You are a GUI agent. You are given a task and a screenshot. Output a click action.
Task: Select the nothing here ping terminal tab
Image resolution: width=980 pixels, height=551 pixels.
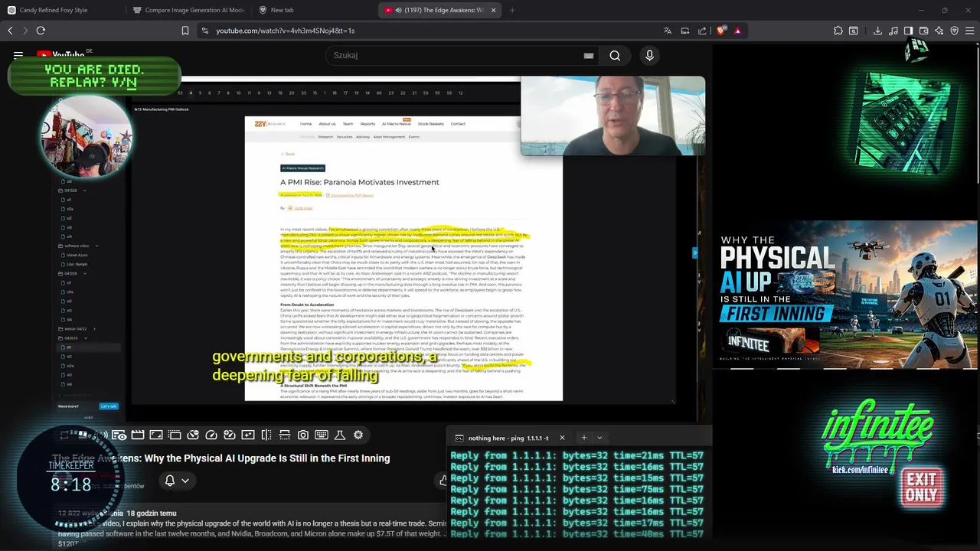[x=508, y=438]
